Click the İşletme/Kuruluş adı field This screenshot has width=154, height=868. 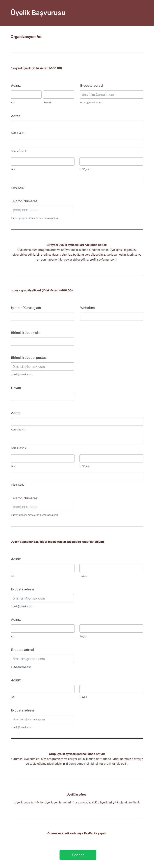click(x=42, y=316)
